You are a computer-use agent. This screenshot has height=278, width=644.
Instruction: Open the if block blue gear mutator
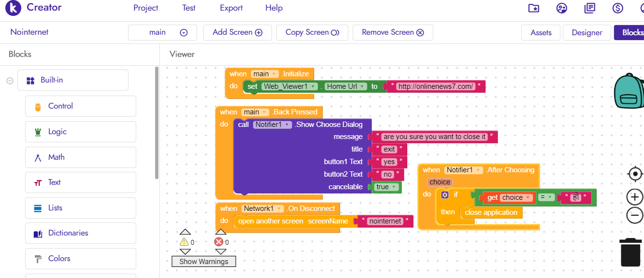tap(445, 195)
